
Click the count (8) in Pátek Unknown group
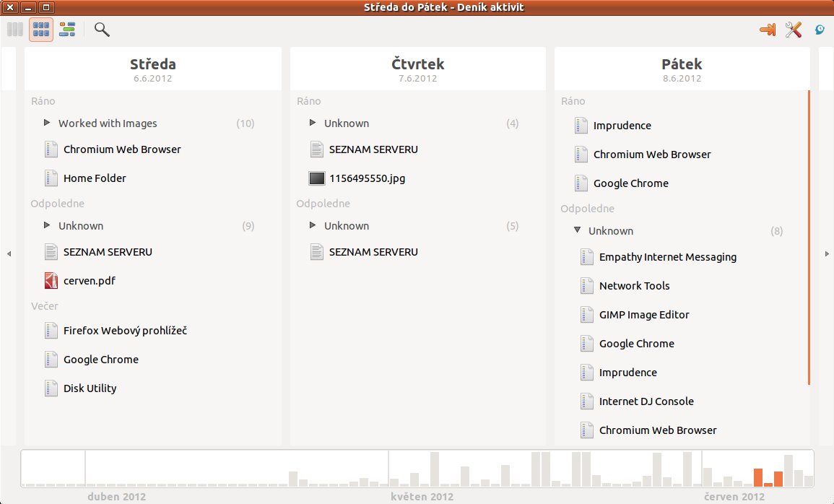click(x=776, y=231)
